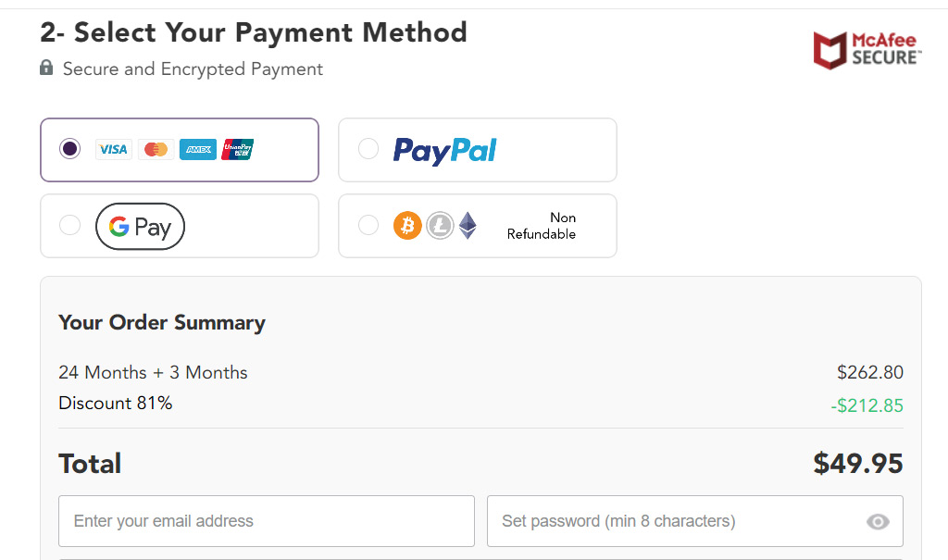Select the PayPal radio button
Image resolution: width=948 pixels, height=560 pixels.
[x=368, y=149]
